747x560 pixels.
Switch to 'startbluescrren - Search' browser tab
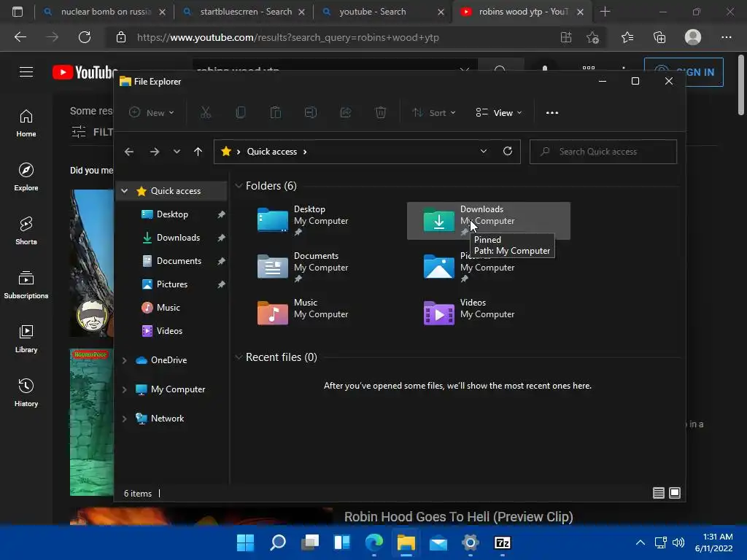245,12
